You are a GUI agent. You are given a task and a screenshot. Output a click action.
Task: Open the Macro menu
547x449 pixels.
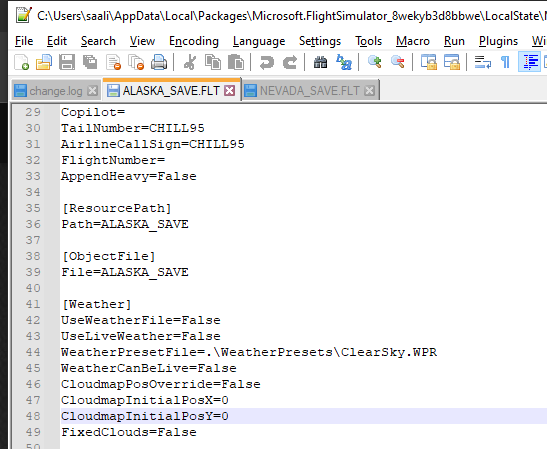click(413, 41)
